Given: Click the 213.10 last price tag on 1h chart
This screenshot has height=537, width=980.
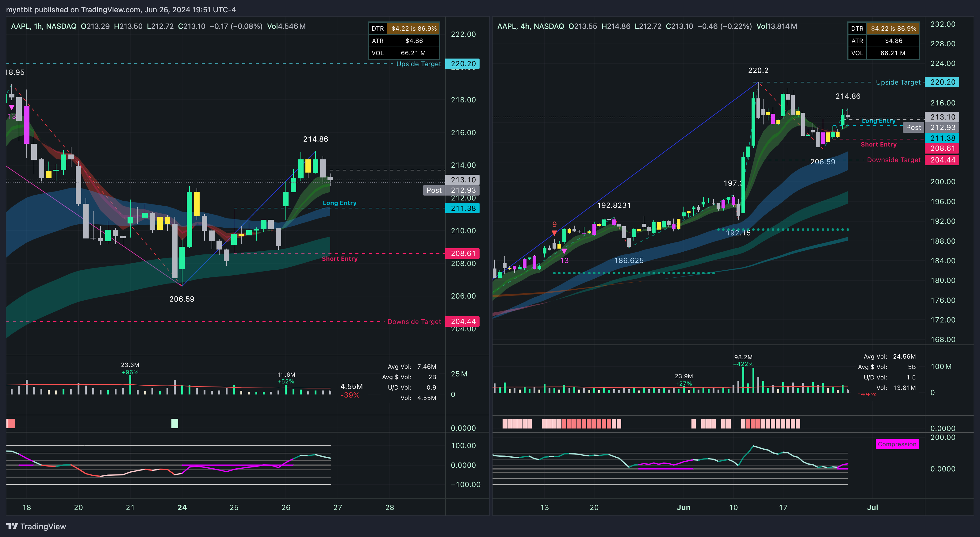Looking at the screenshot, I should coord(463,180).
